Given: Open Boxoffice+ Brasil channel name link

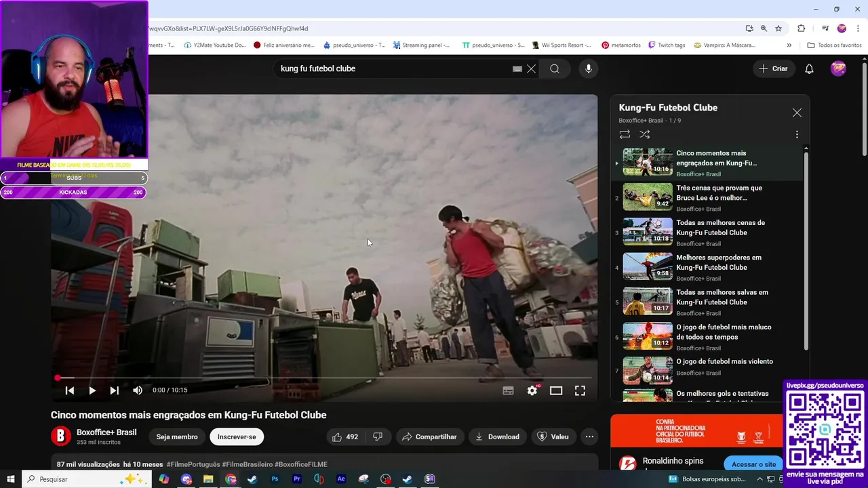Looking at the screenshot, I should click(106, 432).
